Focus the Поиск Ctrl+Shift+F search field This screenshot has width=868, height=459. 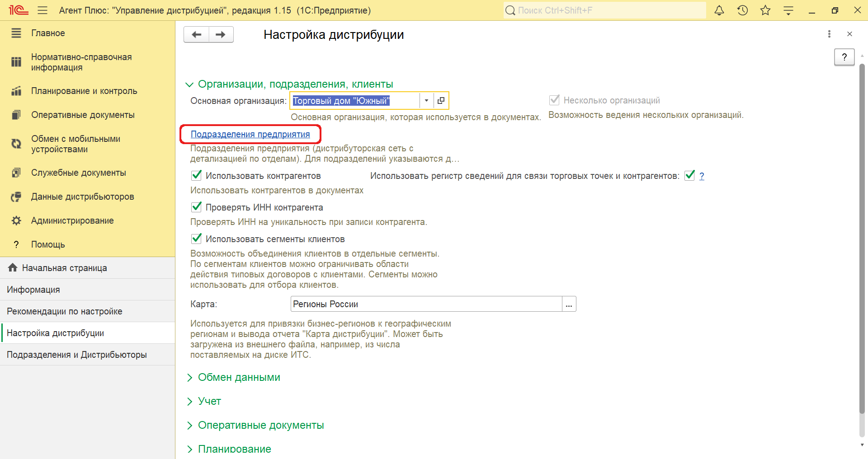pos(604,10)
